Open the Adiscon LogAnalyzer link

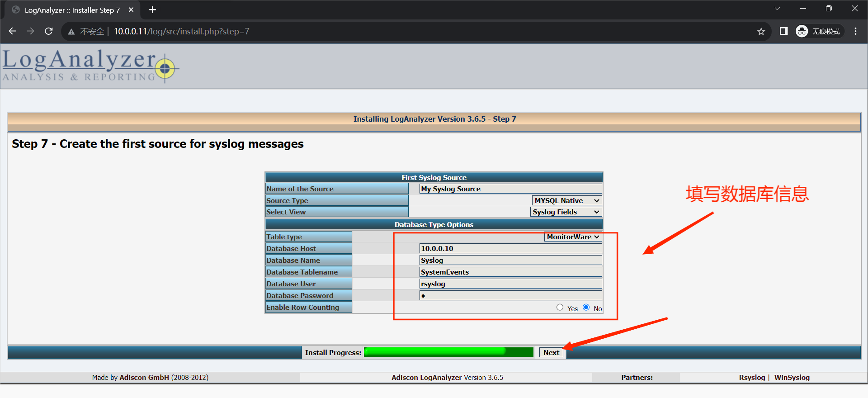point(427,377)
